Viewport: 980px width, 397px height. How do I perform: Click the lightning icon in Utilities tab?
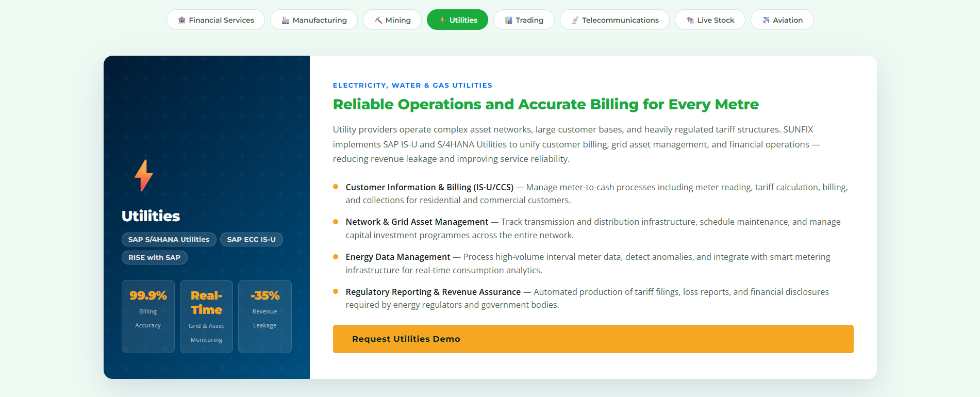[x=442, y=20]
